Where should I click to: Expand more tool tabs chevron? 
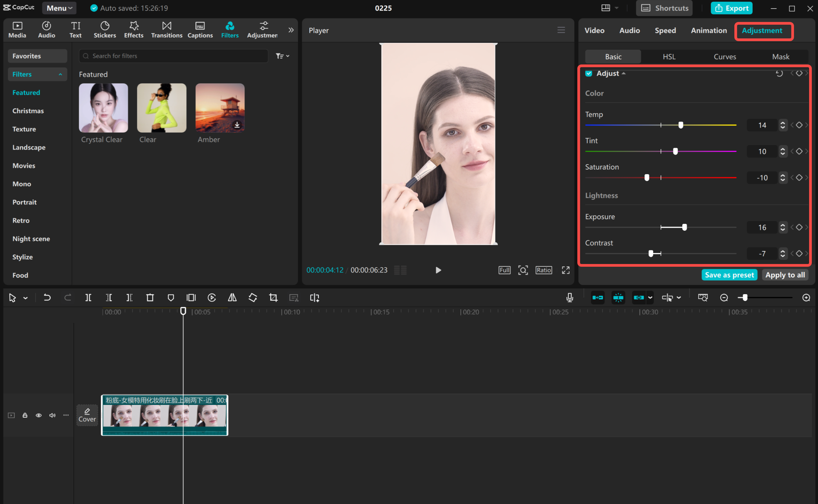click(291, 30)
